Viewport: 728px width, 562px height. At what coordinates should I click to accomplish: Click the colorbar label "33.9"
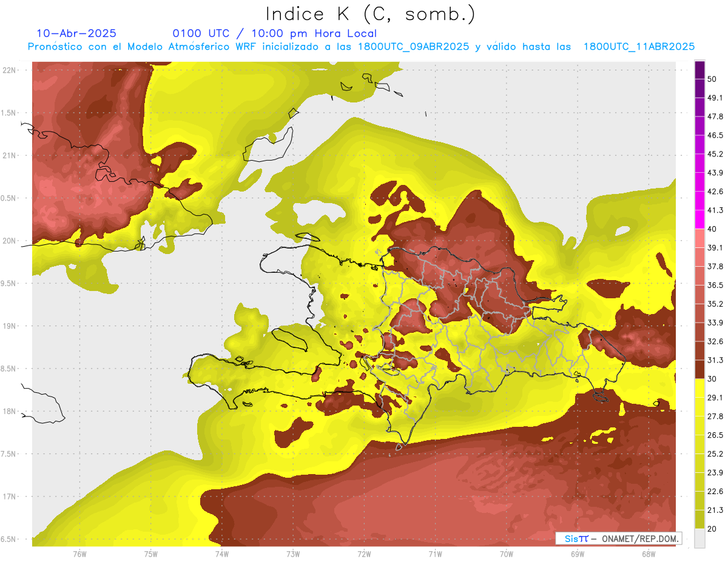(715, 323)
